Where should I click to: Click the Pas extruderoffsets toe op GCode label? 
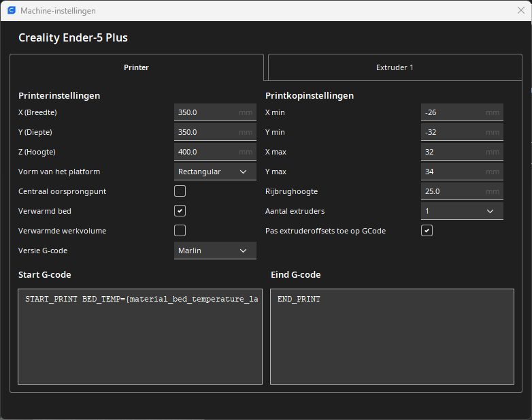click(325, 231)
